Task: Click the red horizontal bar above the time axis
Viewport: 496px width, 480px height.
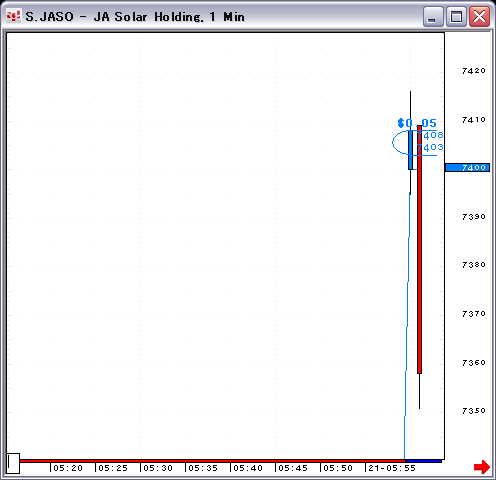Action: 212,461
